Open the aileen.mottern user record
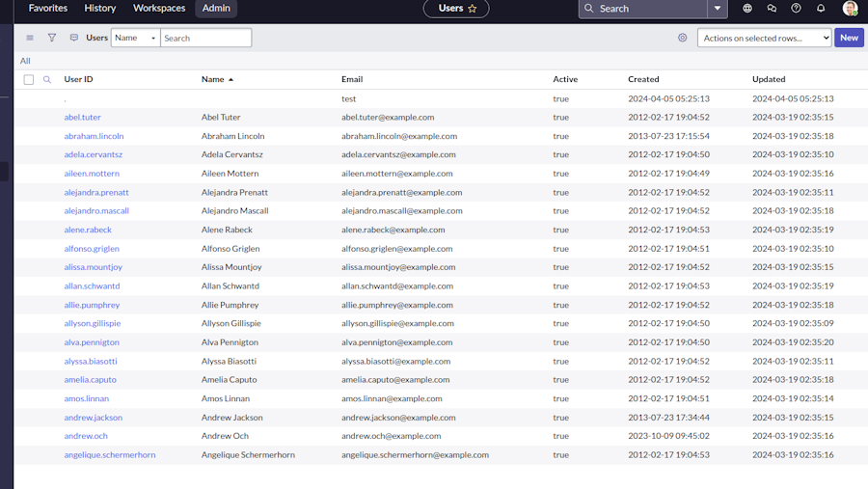The width and height of the screenshot is (868, 489). [92, 174]
